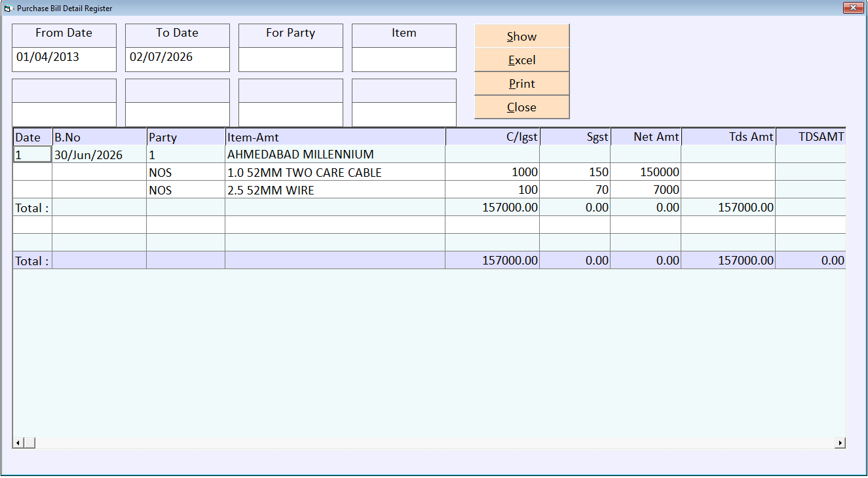The width and height of the screenshot is (868, 478).
Task: Close the Purchase Bill Detail Register window
Action: pyautogui.click(x=852, y=8)
